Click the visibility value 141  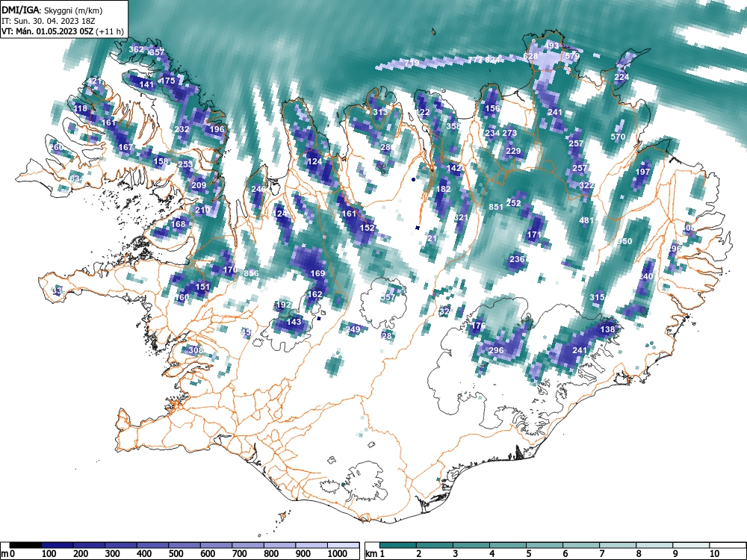click(146, 85)
